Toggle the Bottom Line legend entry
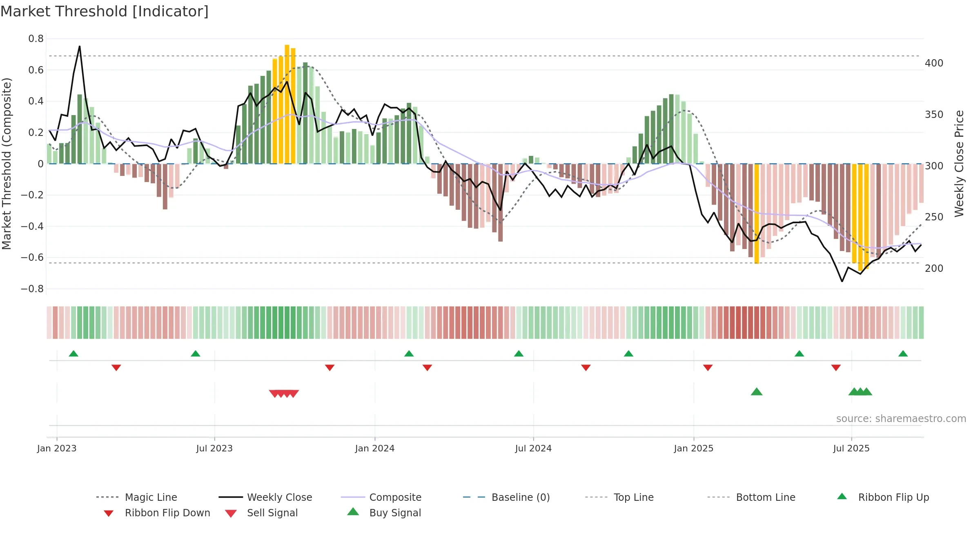The image size is (980, 551). click(751, 497)
